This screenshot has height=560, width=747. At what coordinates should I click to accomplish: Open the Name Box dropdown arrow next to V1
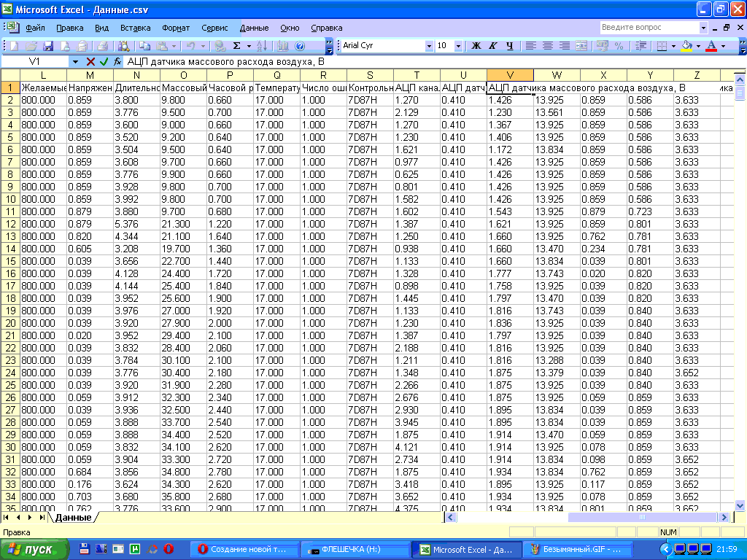[75, 61]
